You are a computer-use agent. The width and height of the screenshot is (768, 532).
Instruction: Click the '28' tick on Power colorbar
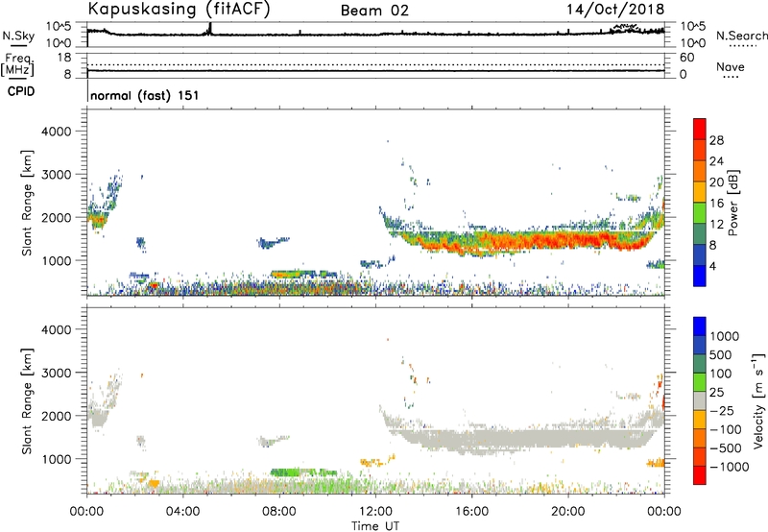[x=716, y=140]
